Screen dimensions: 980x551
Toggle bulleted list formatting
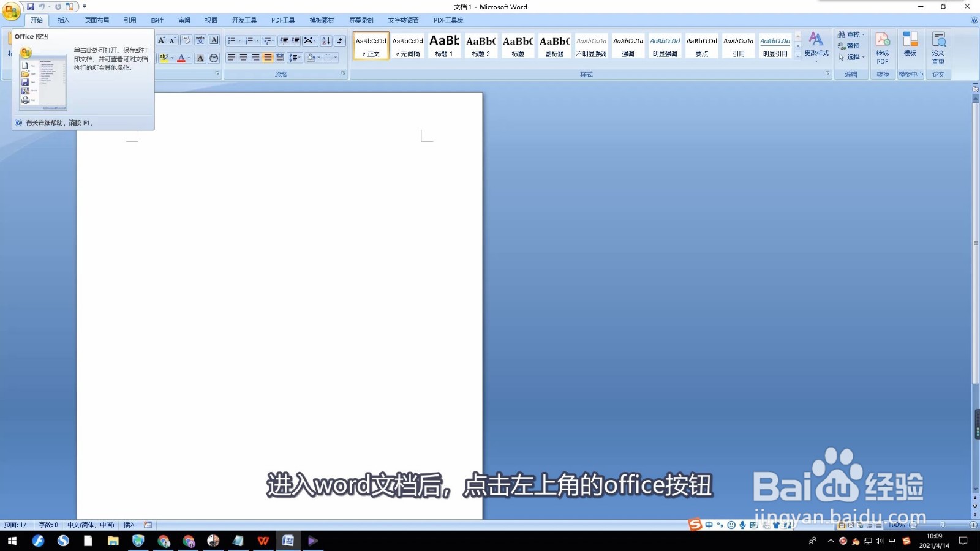pyautogui.click(x=232, y=40)
